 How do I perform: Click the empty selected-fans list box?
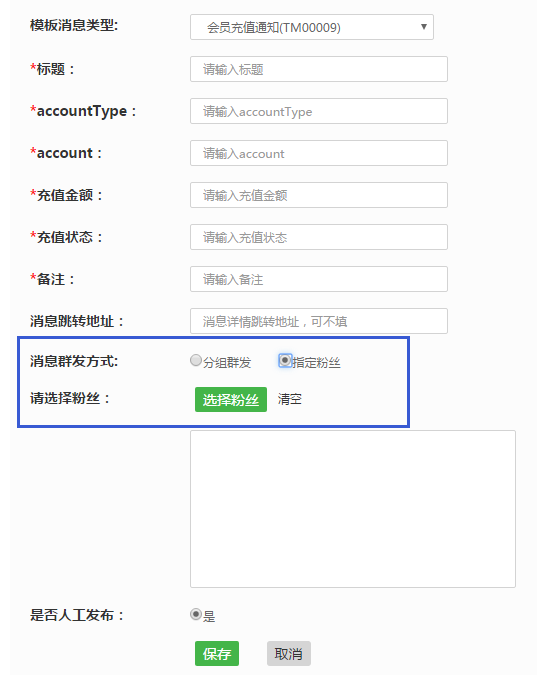click(x=353, y=509)
